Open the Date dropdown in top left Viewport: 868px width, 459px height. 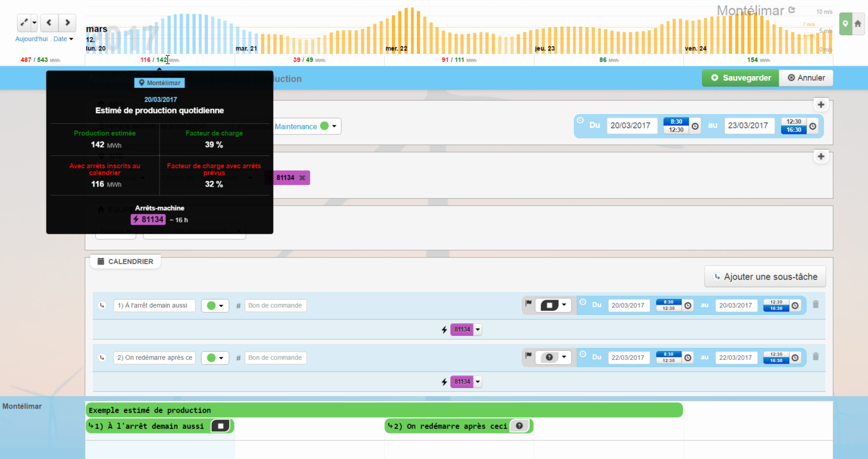pos(64,39)
